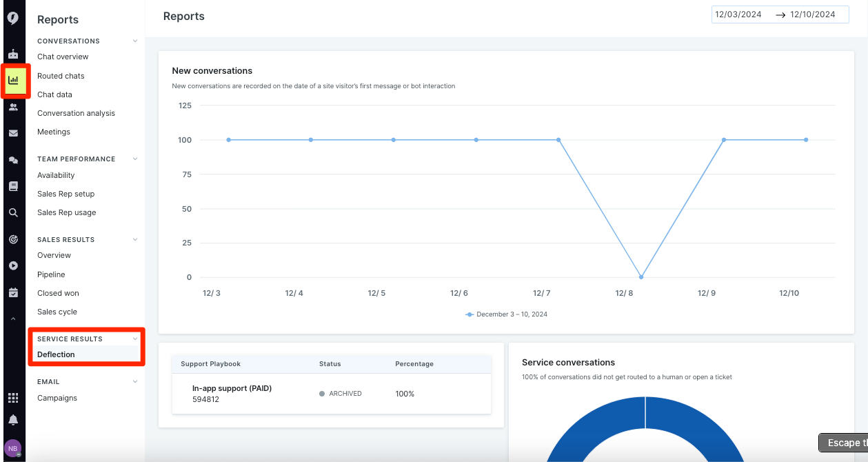
Task: Click the Support Playbook column header
Action: [x=210, y=363]
